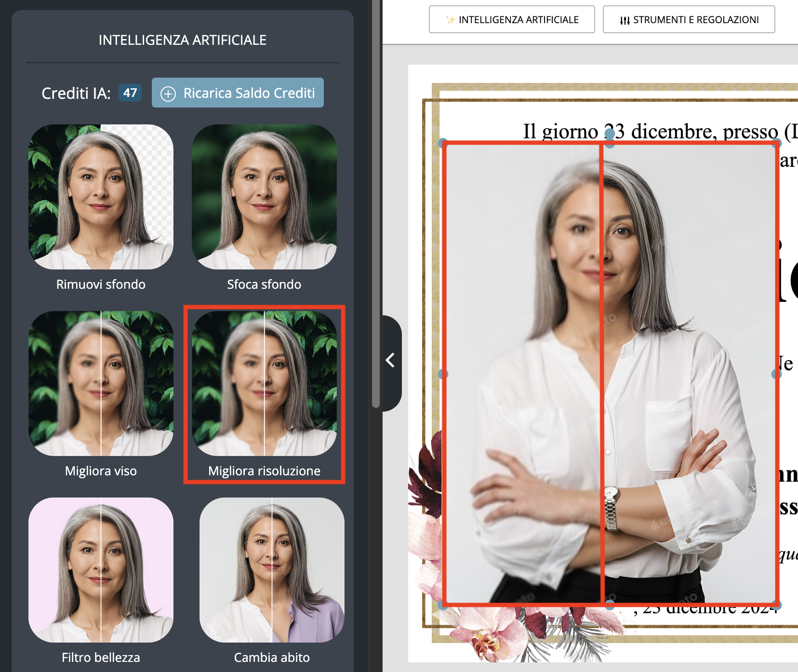Click the AI credits counter badge 47
798x672 pixels.
130,93
